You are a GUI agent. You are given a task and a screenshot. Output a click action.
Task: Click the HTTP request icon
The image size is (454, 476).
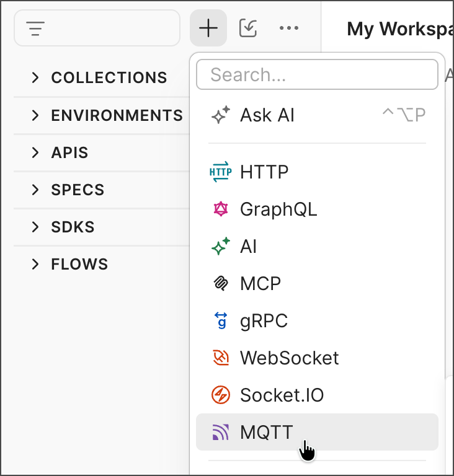[x=221, y=172]
